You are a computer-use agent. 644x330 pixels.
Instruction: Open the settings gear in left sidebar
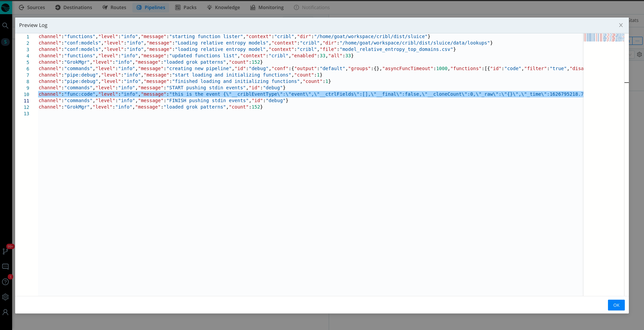[5, 297]
